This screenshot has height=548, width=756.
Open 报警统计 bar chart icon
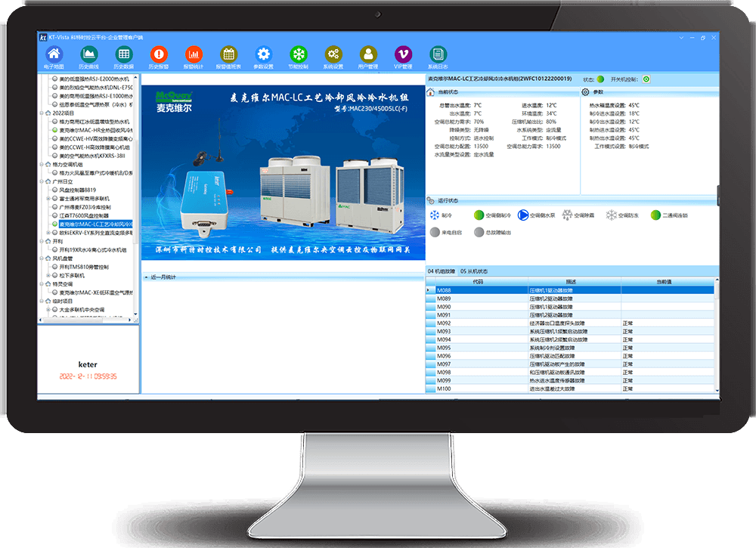click(x=194, y=54)
